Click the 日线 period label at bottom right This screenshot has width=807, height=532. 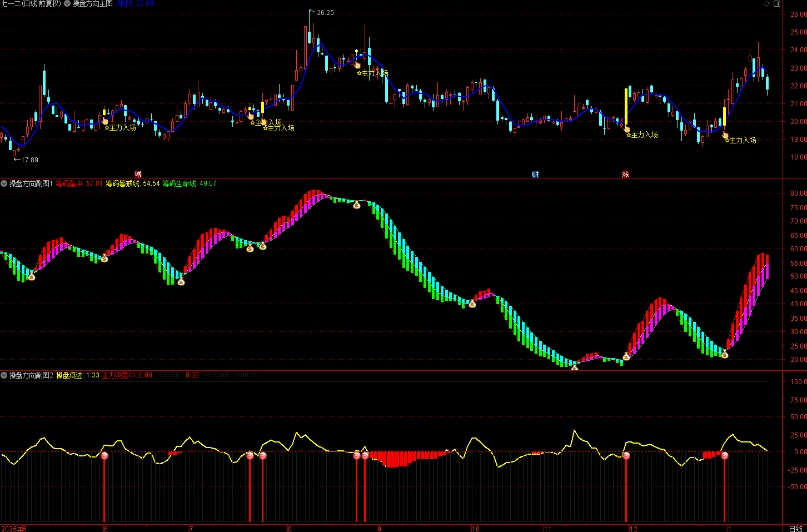[795, 528]
